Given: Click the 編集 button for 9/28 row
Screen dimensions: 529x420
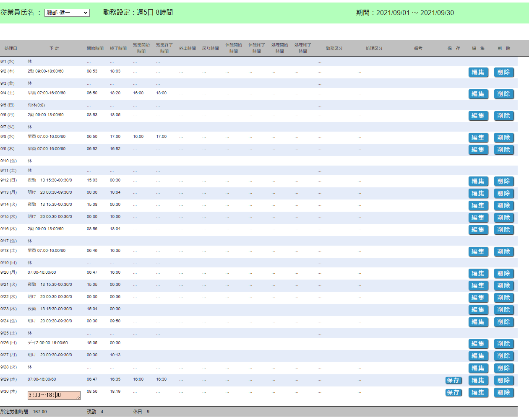Looking at the screenshot, I should click(x=478, y=368).
